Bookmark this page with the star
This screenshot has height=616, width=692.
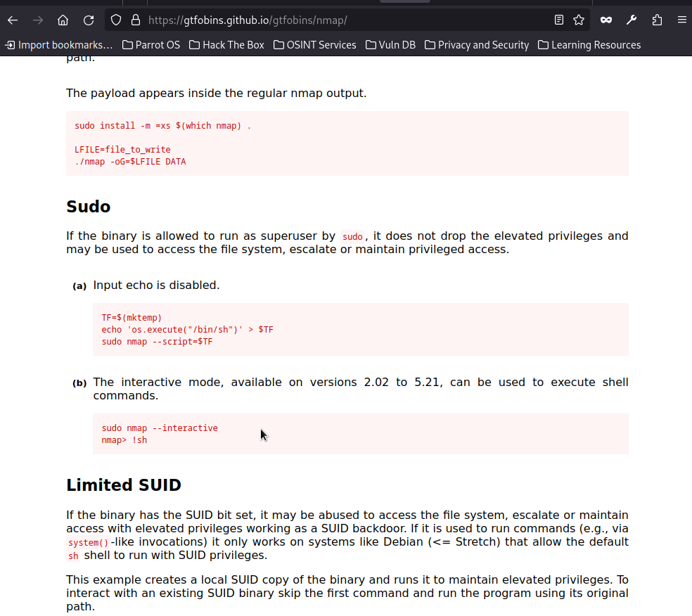click(x=579, y=20)
